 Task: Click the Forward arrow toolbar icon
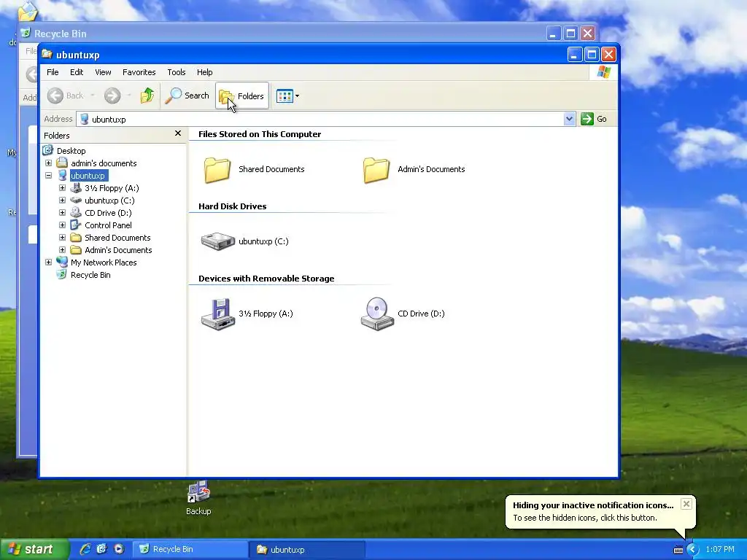tap(112, 96)
